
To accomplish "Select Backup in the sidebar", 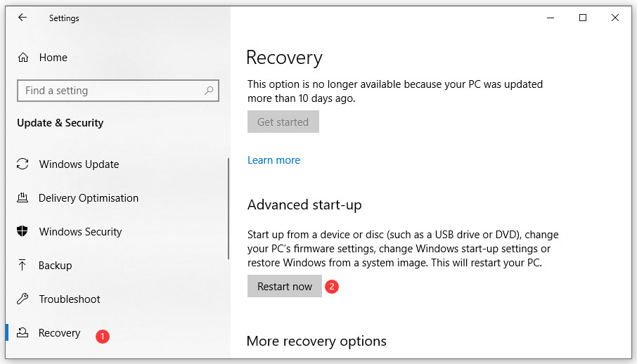I will click(56, 266).
